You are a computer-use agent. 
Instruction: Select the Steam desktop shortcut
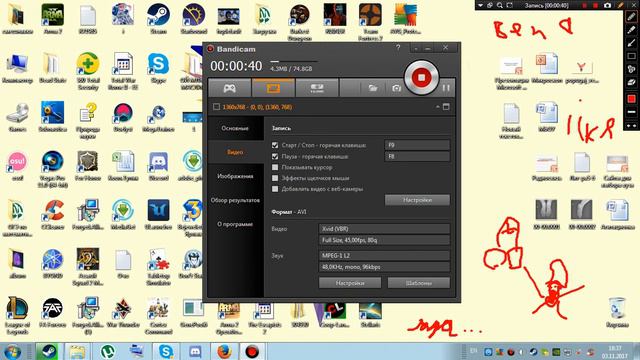click(158, 19)
